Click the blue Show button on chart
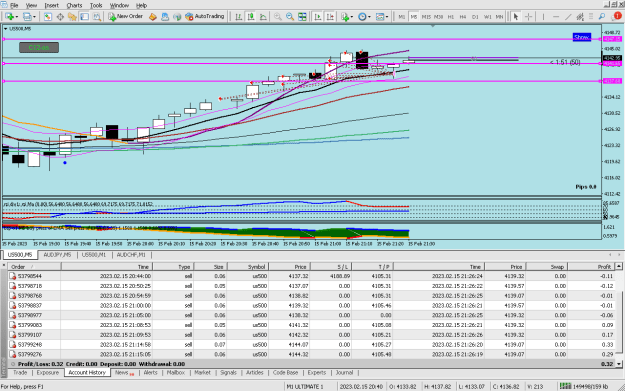 [x=582, y=37]
